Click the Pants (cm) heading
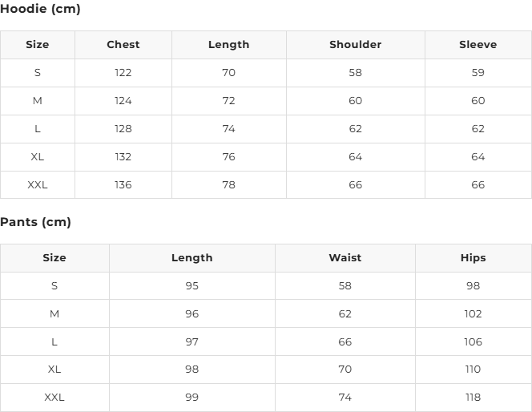This screenshot has width=532, height=412. (36, 222)
